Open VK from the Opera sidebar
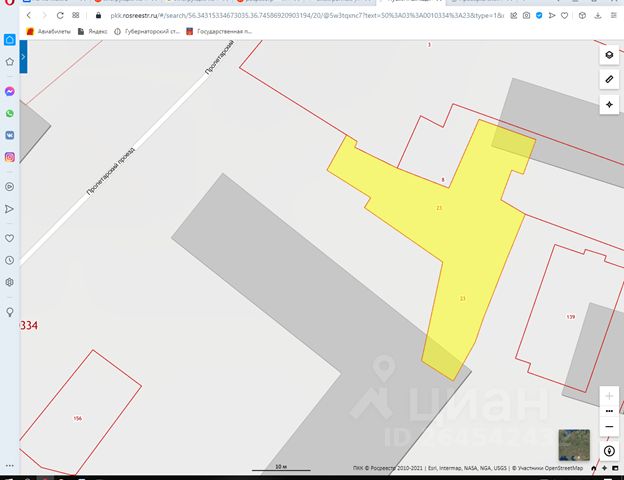 [x=10, y=135]
